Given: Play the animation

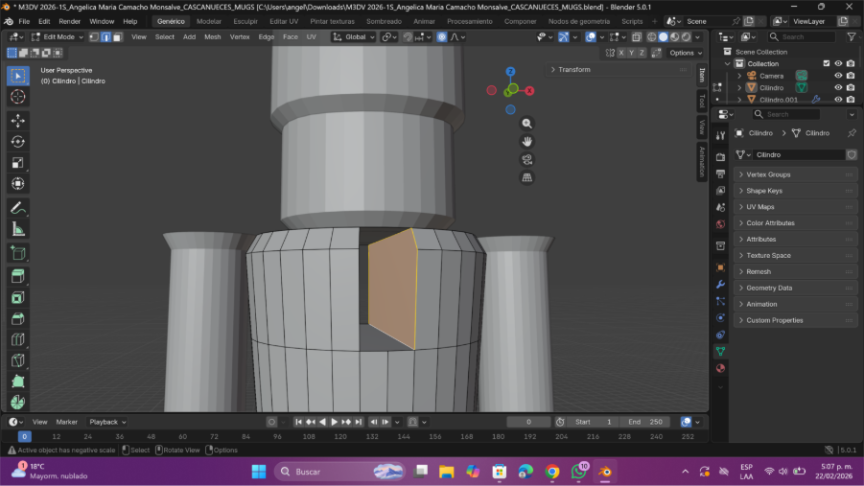Looking at the screenshot, I should [334, 422].
